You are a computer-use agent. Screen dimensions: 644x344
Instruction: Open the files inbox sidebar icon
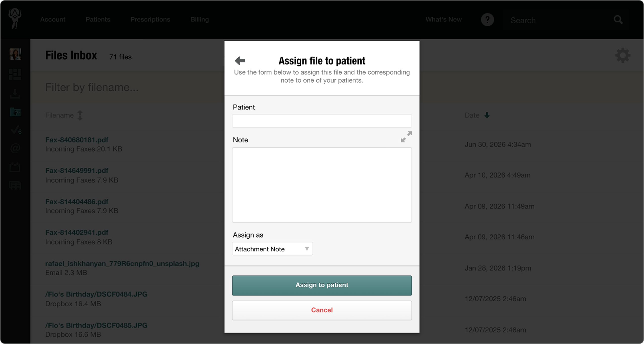(x=15, y=112)
